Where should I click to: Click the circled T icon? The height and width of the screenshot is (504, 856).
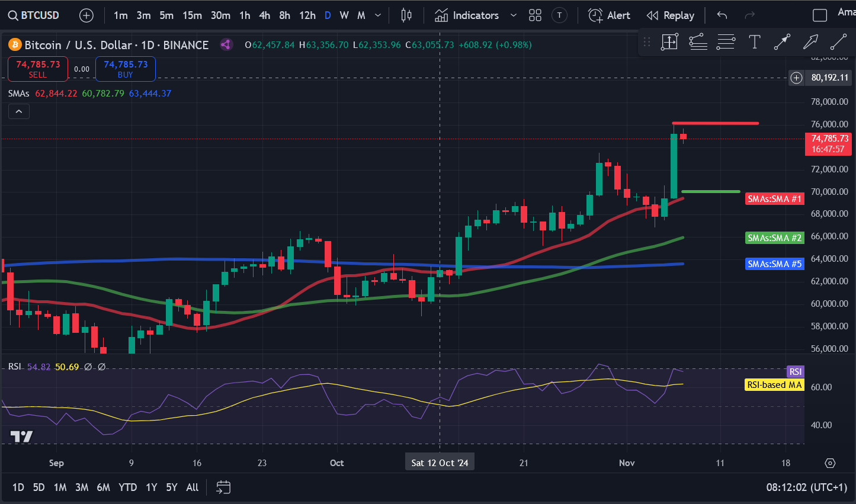coord(559,15)
